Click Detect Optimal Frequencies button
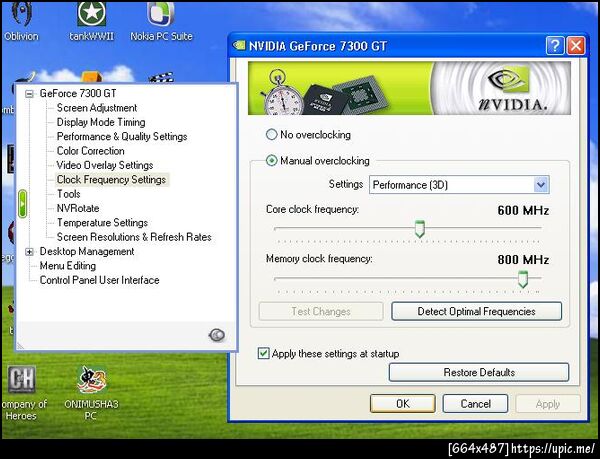 point(476,311)
